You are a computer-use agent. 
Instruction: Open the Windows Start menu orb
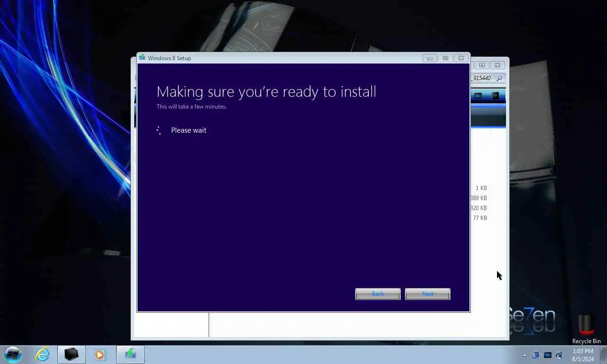pyautogui.click(x=13, y=355)
